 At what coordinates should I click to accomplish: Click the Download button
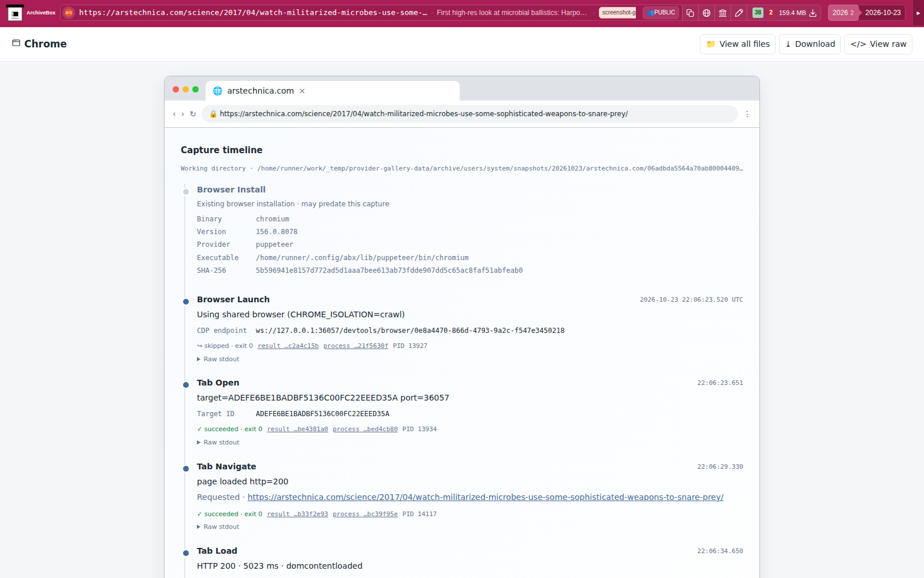[810, 44]
